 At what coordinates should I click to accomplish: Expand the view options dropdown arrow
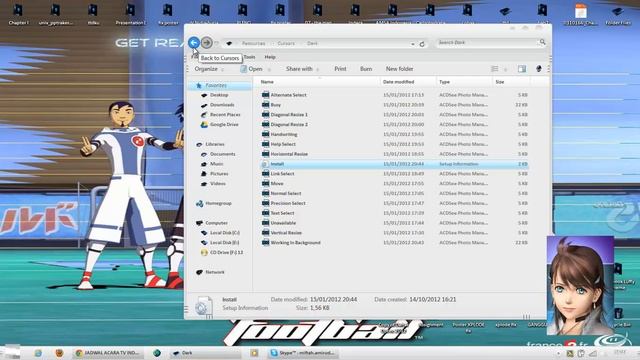[505, 69]
